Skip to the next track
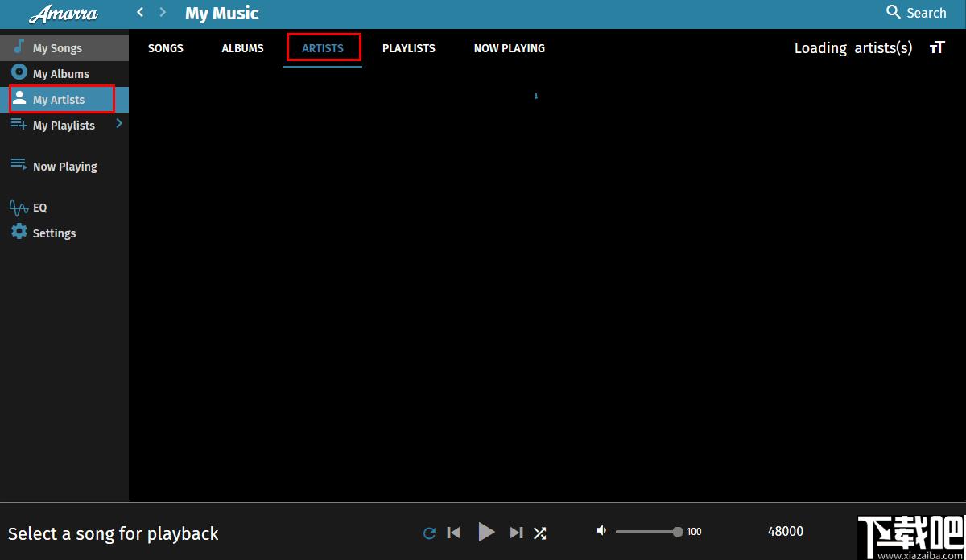Screen dimensions: 966x560 (516, 533)
